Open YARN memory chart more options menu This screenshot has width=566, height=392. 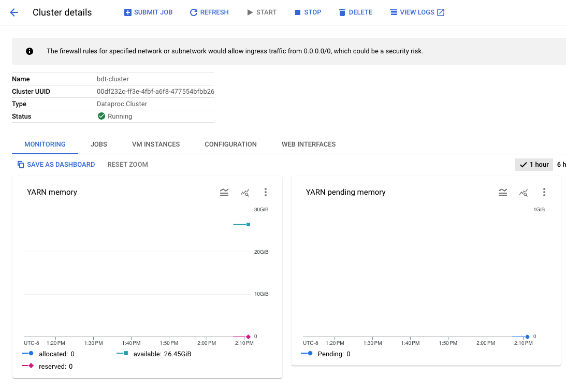pyautogui.click(x=266, y=193)
